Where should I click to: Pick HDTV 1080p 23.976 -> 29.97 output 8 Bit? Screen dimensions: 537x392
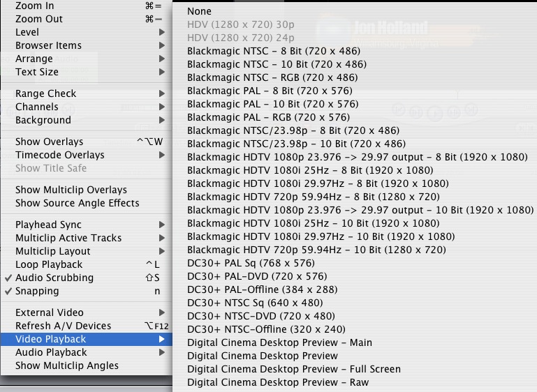click(355, 158)
